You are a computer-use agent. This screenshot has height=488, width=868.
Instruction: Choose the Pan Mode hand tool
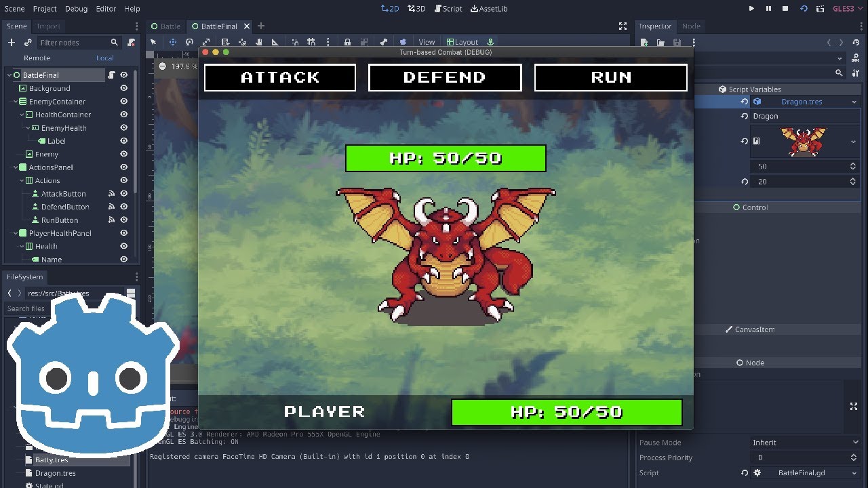(258, 42)
